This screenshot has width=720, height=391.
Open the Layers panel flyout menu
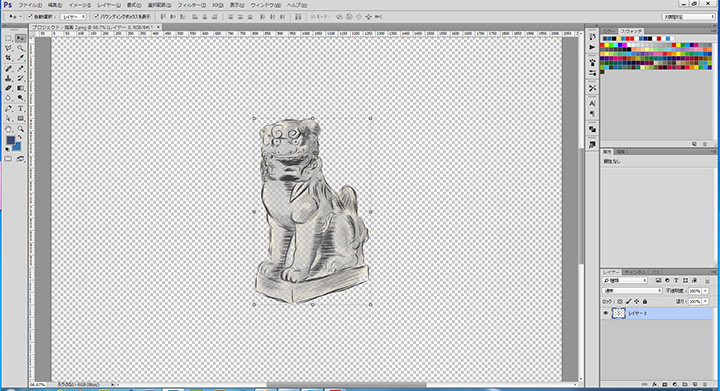tap(713, 272)
